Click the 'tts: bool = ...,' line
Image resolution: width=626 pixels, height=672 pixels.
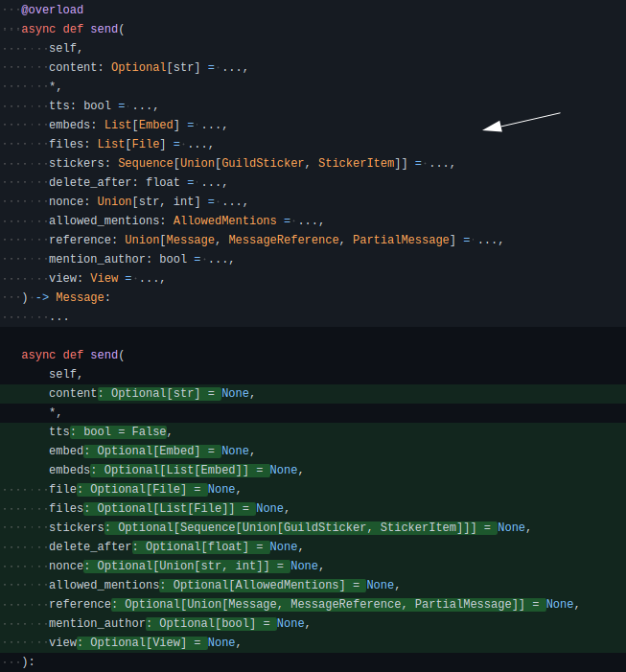[x=104, y=105]
